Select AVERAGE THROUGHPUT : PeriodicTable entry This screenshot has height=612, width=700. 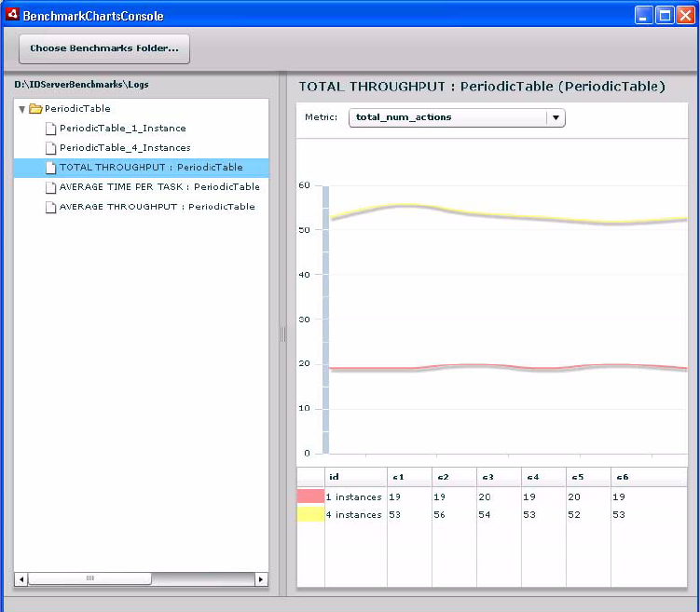coord(157,207)
